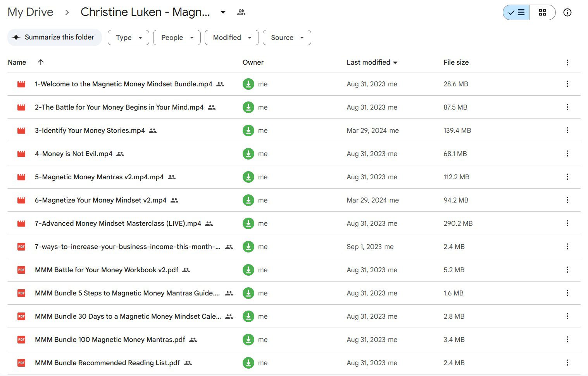Open more actions for 5-Magnetic Money Mantras row
This screenshot has width=588, height=376.
click(x=567, y=177)
